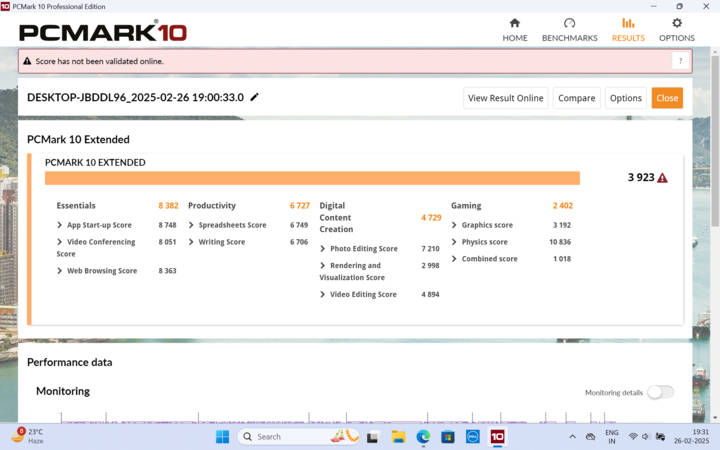Click overall score 3 923
Viewport: 720px width, 450px height.
641,178
